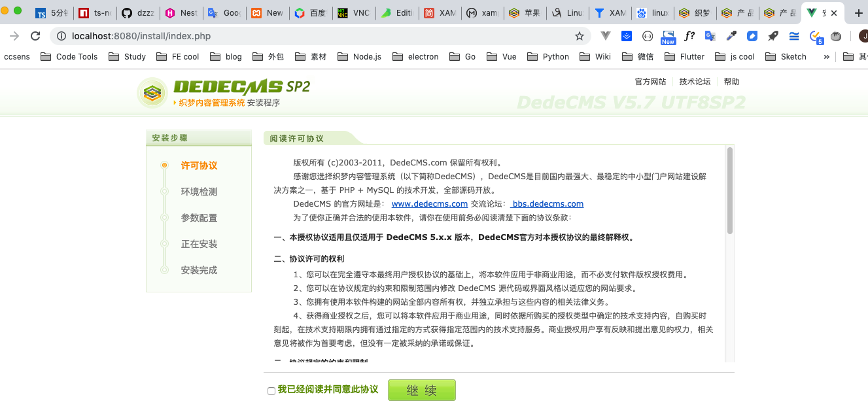Open the Node.js bookmark folder
868x414 pixels.
click(359, 56)
